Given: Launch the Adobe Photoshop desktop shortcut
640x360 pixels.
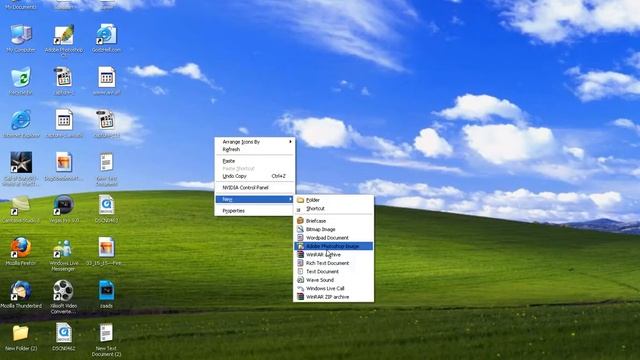Looking at the screenshot, I should point(64,35).
